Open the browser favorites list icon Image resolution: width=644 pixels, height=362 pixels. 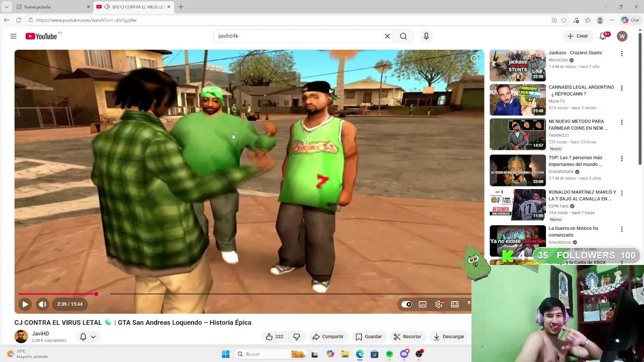[588, 20]
